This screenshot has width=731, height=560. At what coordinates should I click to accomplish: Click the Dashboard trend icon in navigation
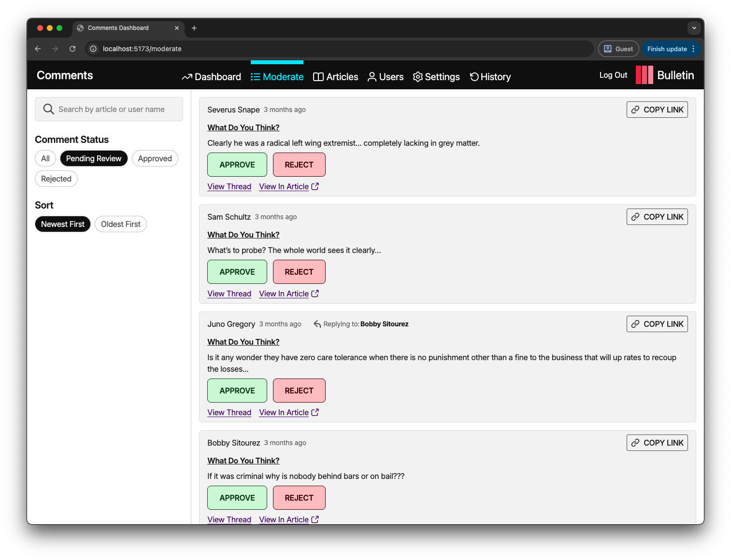(187, 77)
